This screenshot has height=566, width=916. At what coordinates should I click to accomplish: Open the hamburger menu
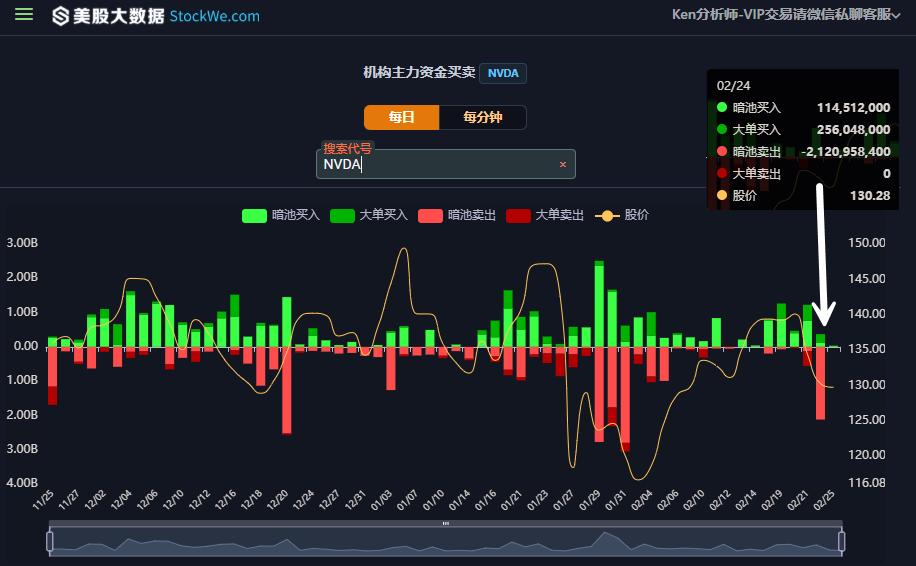coord(24,15)
